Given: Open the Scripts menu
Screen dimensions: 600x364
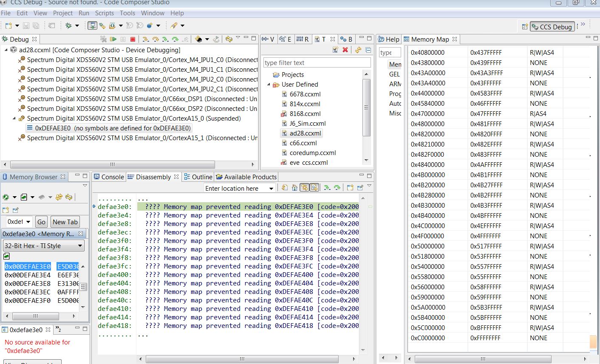Looking at the screenshot, I should (x=105, y=13).
